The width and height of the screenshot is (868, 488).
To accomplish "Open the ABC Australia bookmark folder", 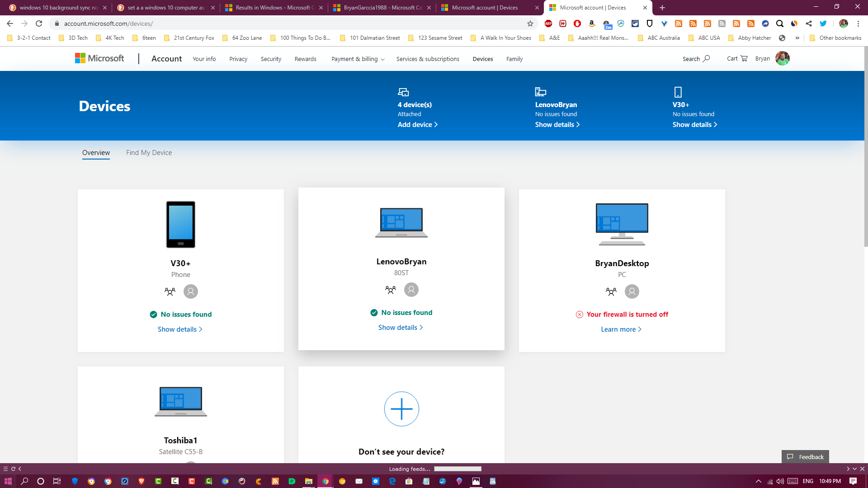I will (x=659, y=38).
